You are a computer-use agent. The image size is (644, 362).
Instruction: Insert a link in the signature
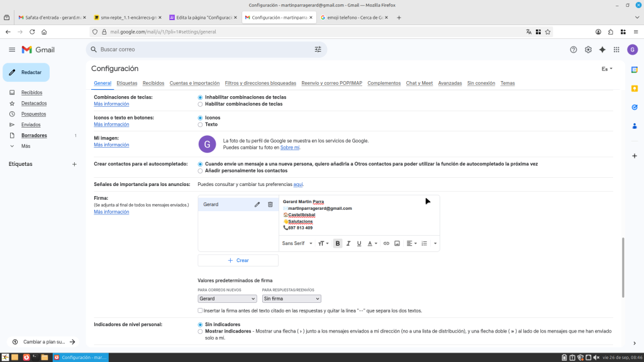(386, 243)
